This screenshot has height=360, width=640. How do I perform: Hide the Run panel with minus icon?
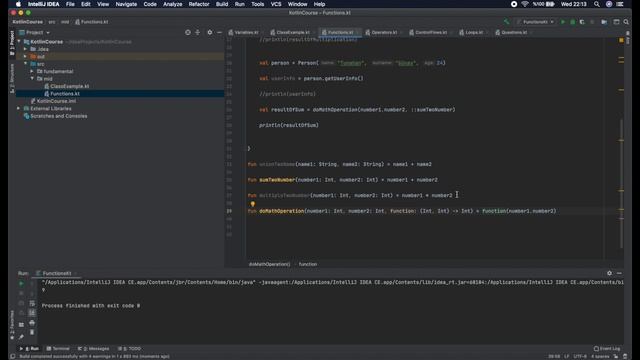(x=619, y=273)
